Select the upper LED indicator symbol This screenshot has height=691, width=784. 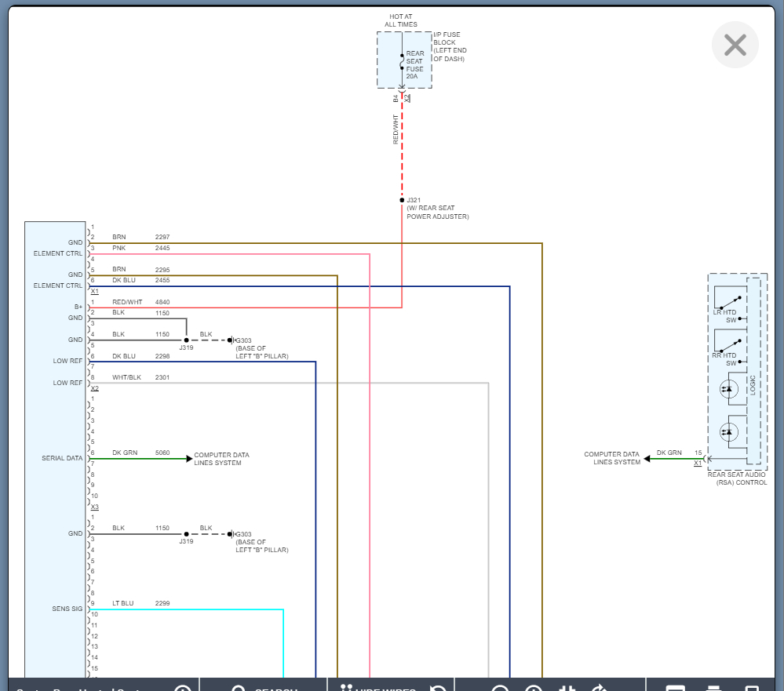727,388
